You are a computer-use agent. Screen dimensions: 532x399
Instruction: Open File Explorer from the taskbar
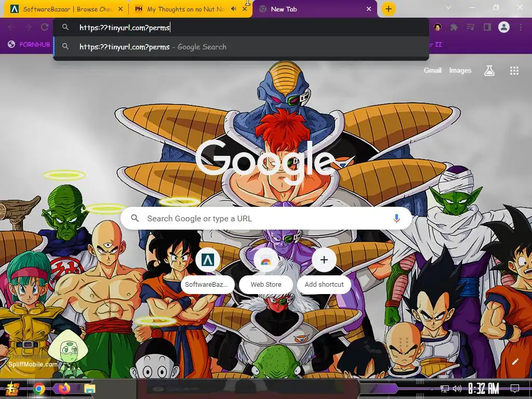tap(89, 389)
